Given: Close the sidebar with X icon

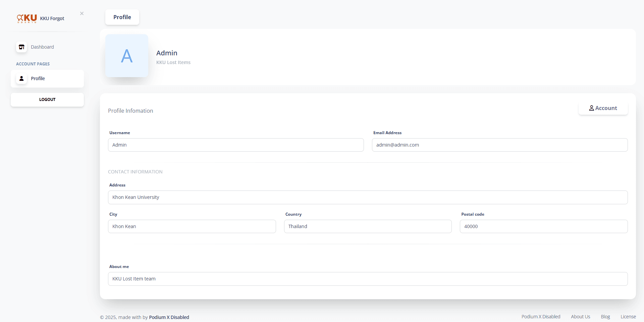Looking at the screenshot, I should 82,13.
